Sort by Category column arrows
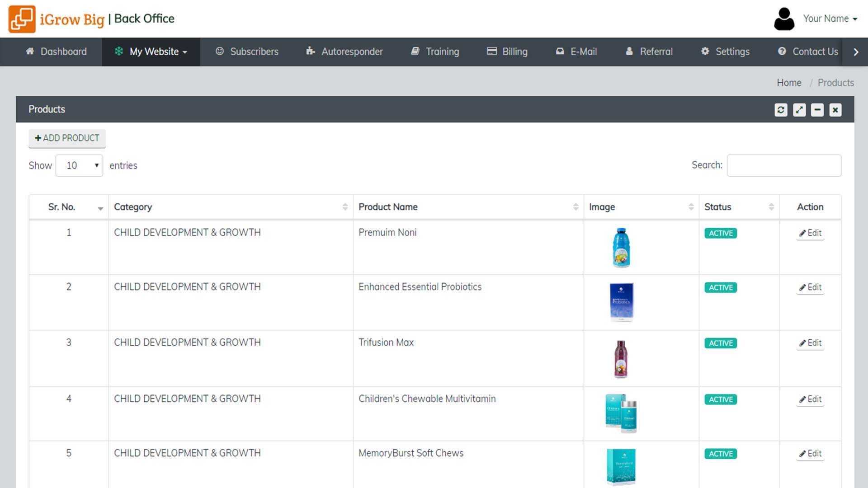Image resolution: width=868 pixels, height=488 pixels. click(345, 207)
